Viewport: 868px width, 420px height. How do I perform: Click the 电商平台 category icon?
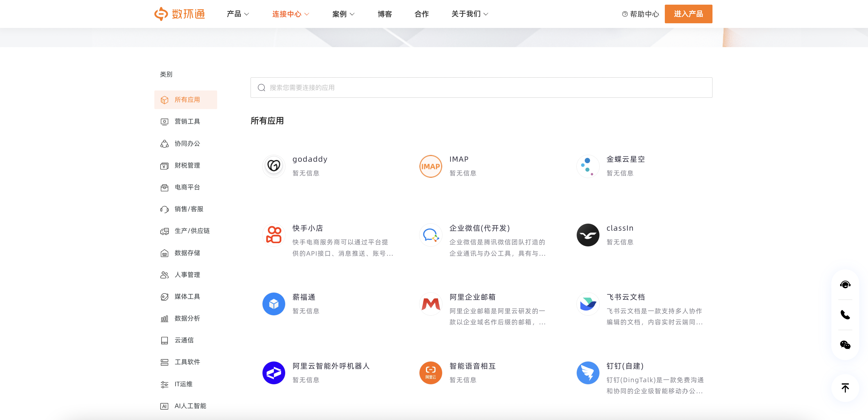[x=165, y=187]
